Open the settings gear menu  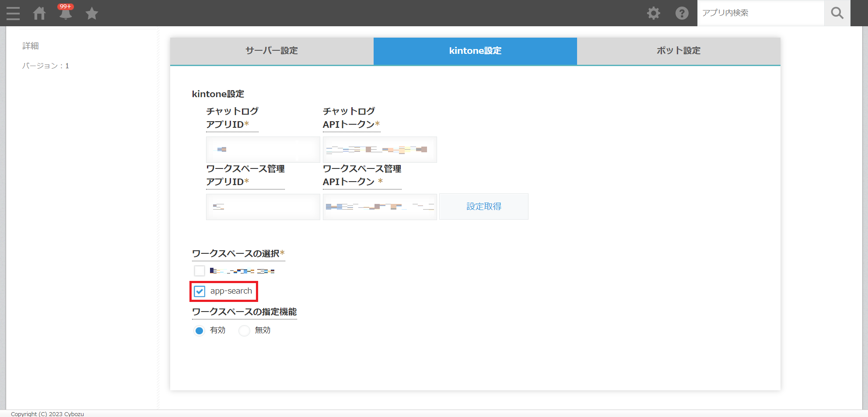tap(653, 13)
